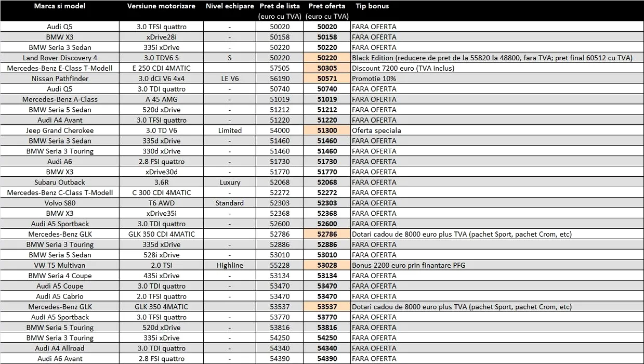
Task: Click the 'Nivel echipare' column header
Action: pos(230,6)
